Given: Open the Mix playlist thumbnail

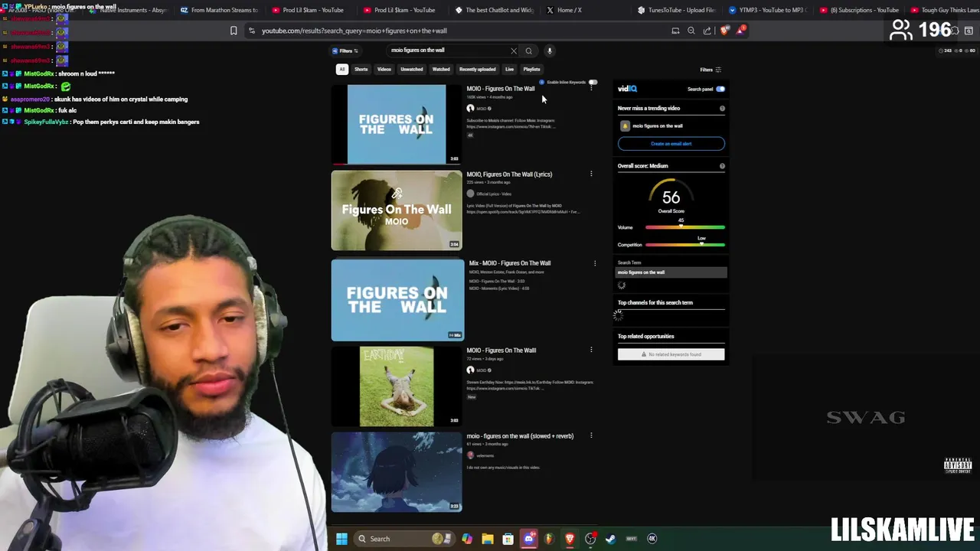Looking at the screenshot, I should [x=397, y=299].
